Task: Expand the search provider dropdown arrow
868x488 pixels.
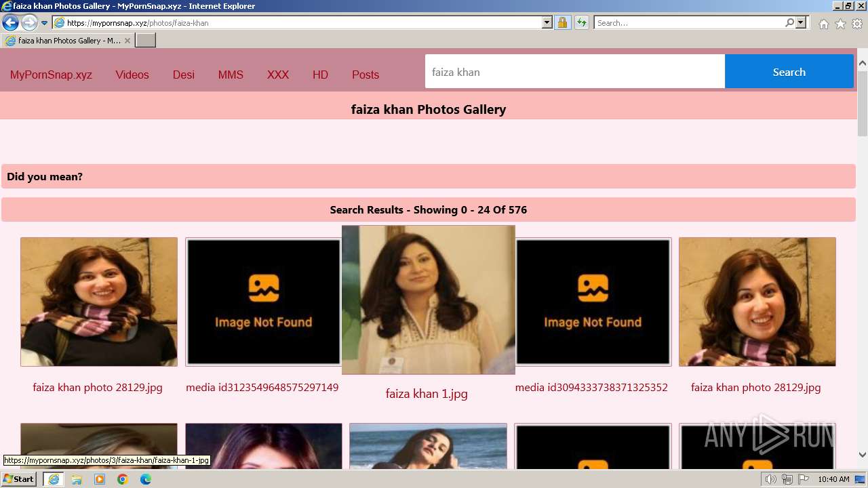Action: (801, 22)
